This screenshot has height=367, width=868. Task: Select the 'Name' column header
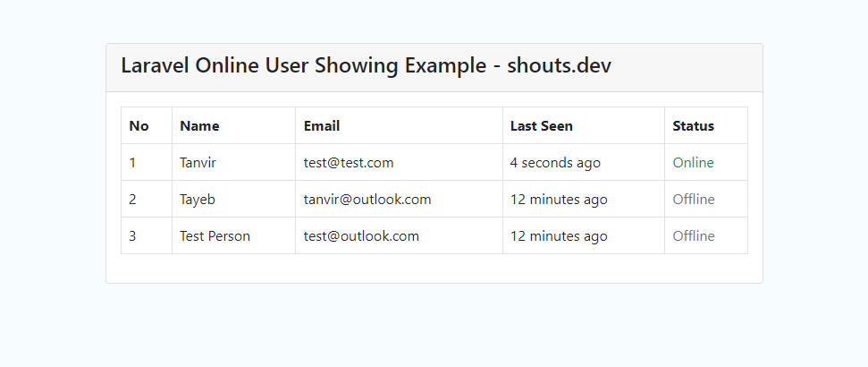click(x=199, y=126)
